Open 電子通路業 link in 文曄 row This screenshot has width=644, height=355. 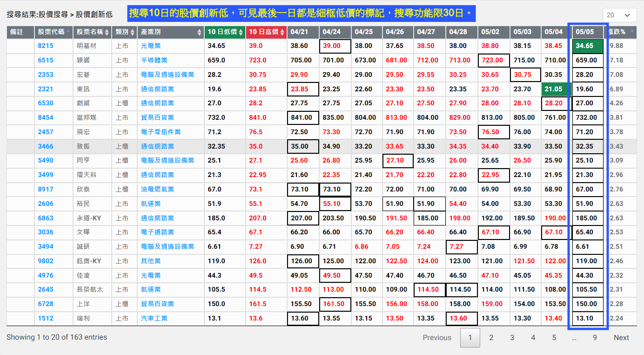click(157, 232)
